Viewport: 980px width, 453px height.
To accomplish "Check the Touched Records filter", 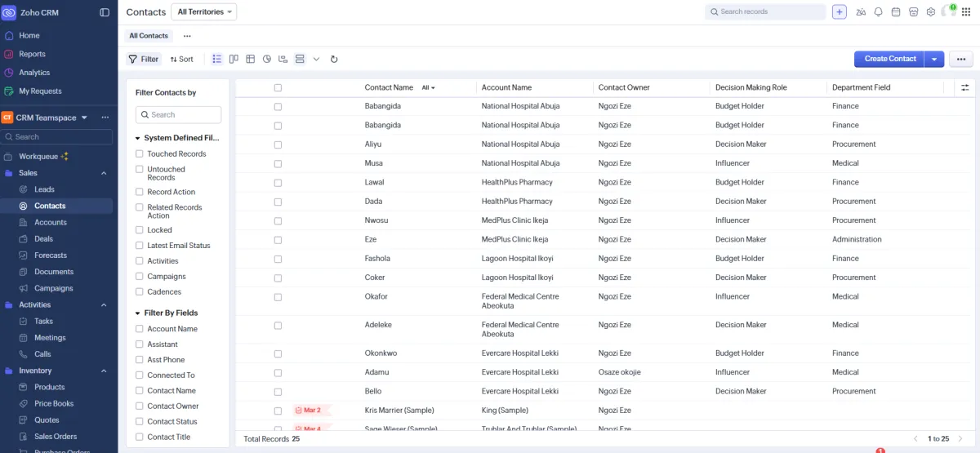I will click(140, 153).
